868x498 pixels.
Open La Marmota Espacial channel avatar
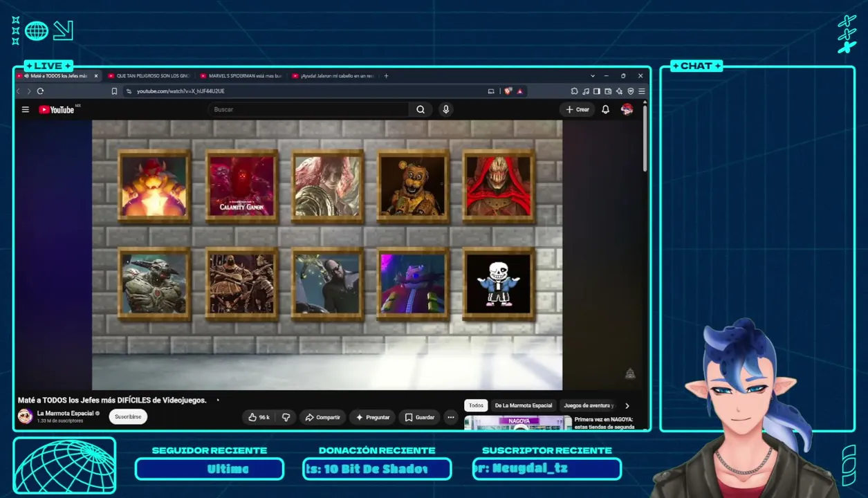coord(25,416)
